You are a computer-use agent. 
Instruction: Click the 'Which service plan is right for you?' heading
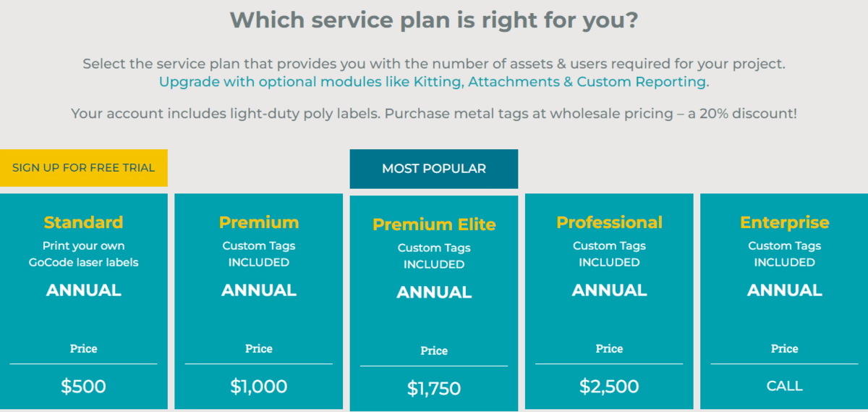434,20
